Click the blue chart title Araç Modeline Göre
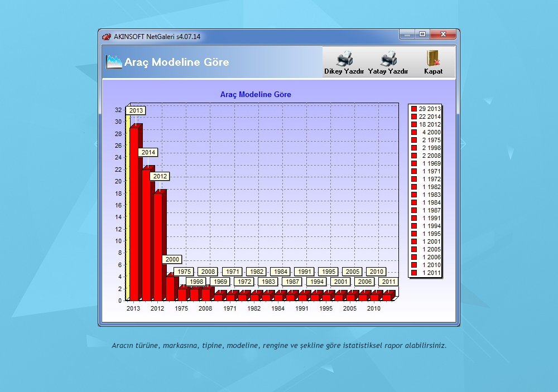The width and height of the screenshot is (558, 392). point(256,95)
